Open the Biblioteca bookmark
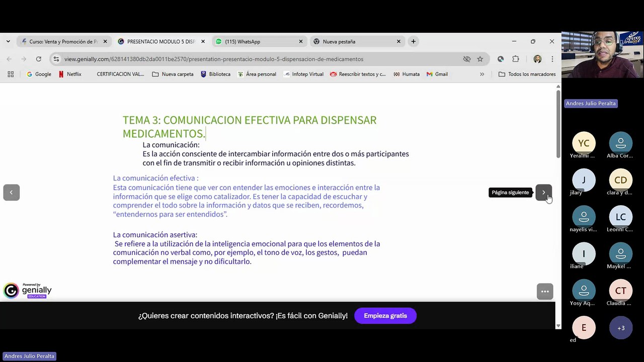 [215, 74]
